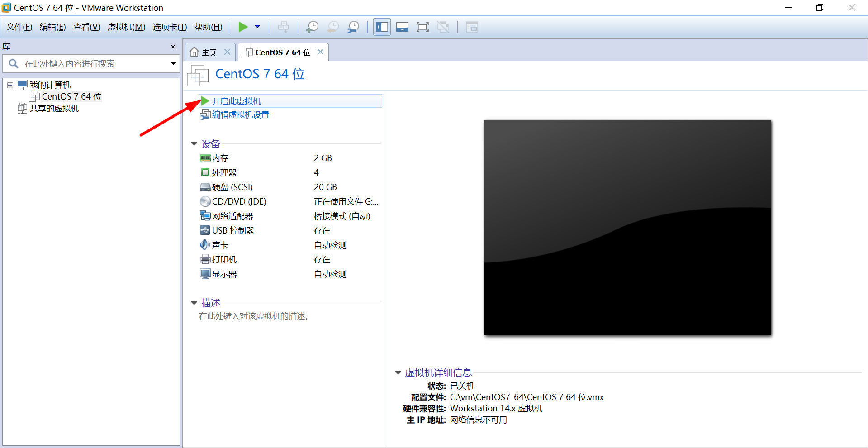Select 共享的虚拟机 in library tree
This screenshot has width=868, height=448.
coord(54,109)
